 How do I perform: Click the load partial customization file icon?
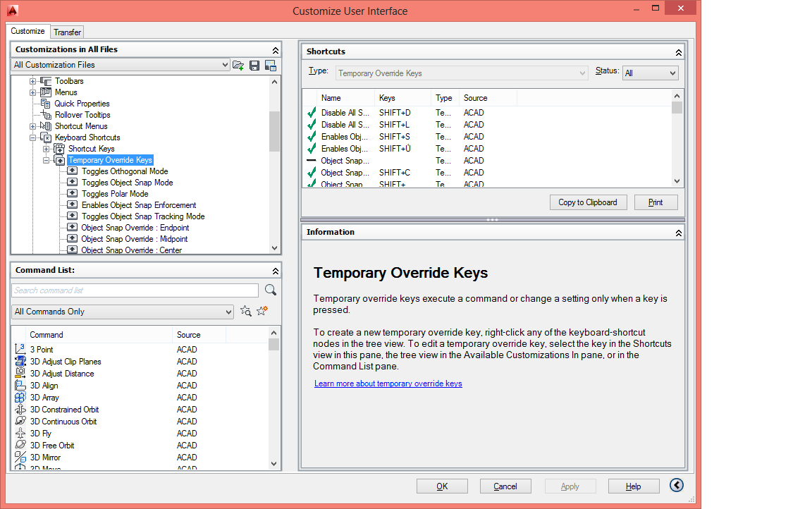[x=238, y=65]
